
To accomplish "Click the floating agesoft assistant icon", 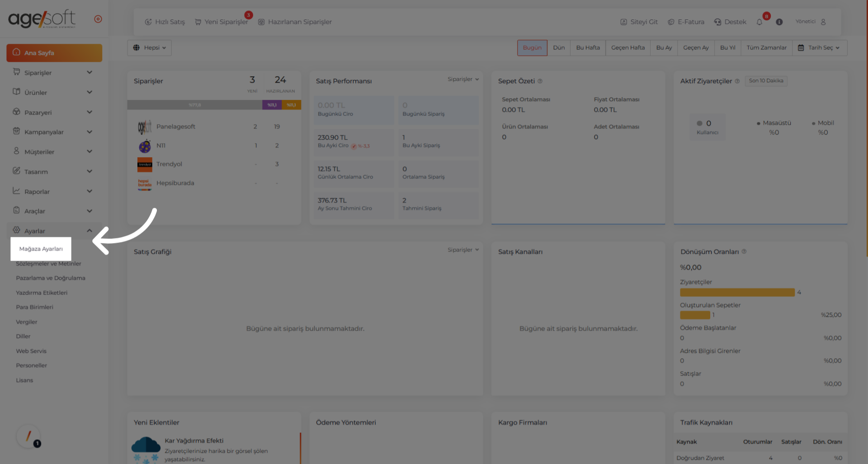I will pos(28,436).
